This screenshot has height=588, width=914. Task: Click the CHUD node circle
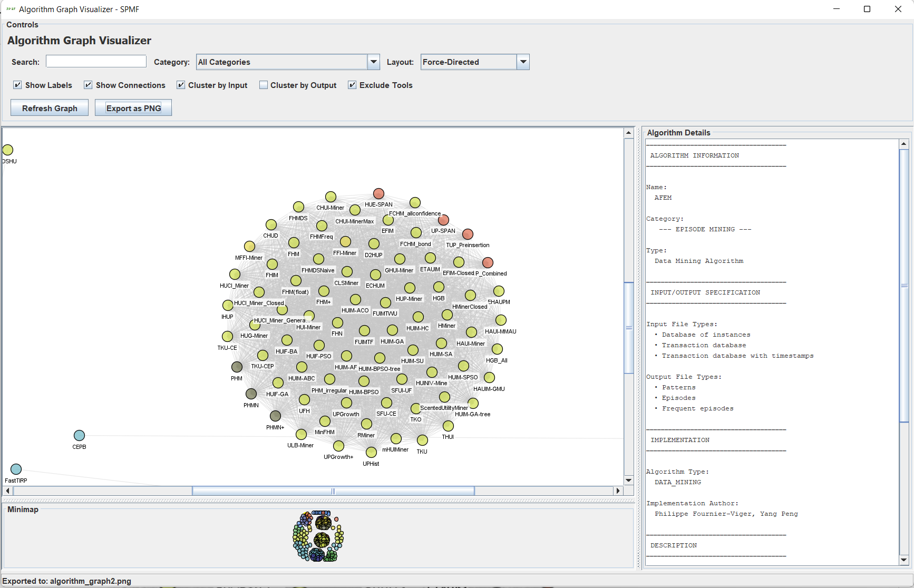pos(271,225)
